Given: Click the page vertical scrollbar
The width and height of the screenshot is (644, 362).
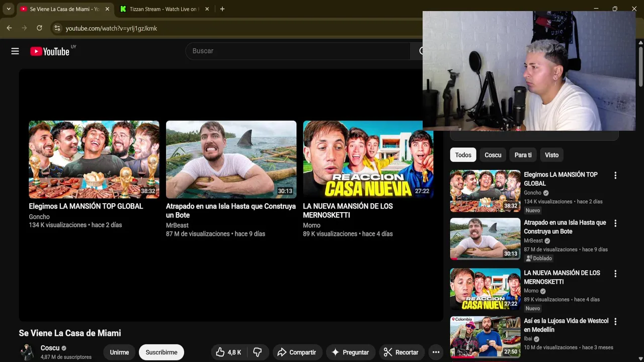Looking at the screenshot, I should (x=640, y=66).
